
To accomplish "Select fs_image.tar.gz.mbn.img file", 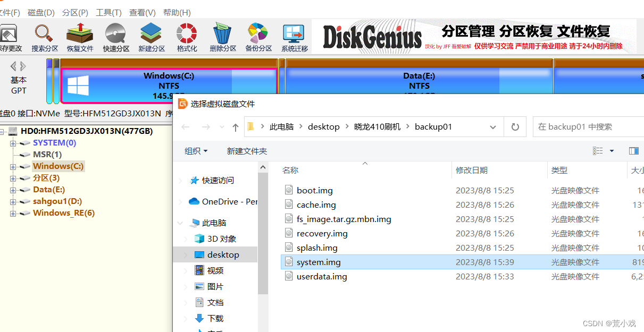I will click(x=344, y=219).
